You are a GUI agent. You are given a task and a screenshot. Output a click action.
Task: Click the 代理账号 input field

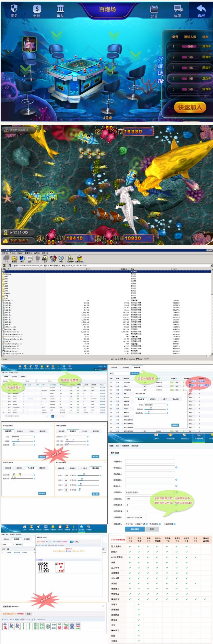pos(150,461)
